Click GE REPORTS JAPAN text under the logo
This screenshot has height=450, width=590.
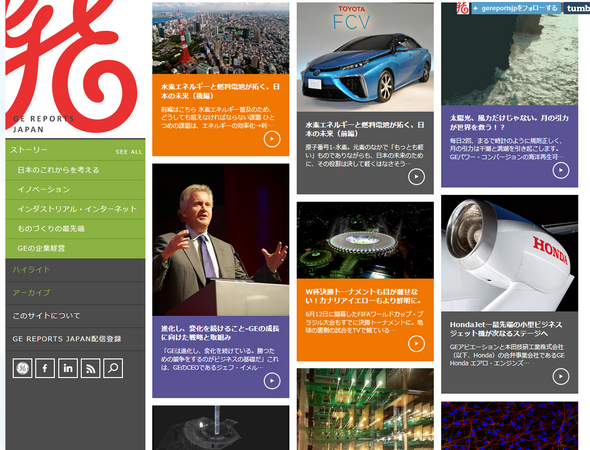coord(43,124)
